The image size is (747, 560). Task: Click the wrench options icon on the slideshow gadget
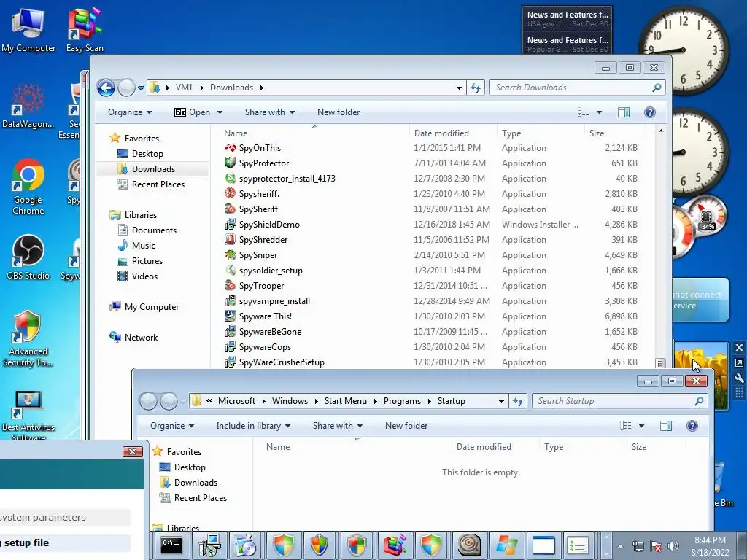pyautogui.click(x=739, y=378)
